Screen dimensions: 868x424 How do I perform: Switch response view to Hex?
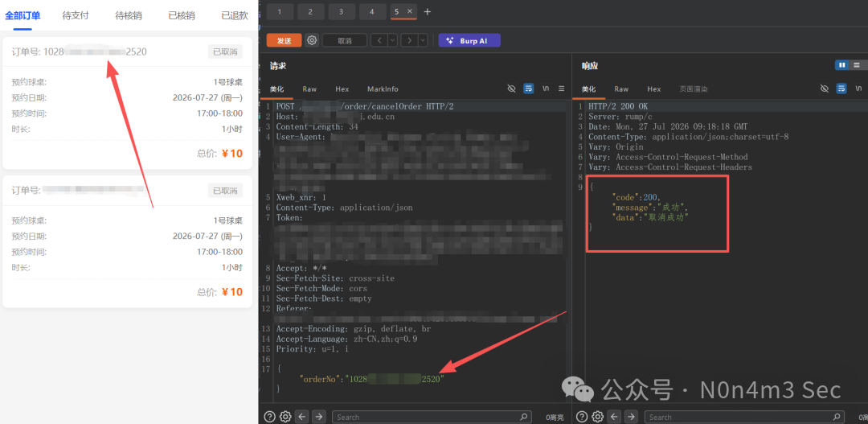[x=653, y=89]
